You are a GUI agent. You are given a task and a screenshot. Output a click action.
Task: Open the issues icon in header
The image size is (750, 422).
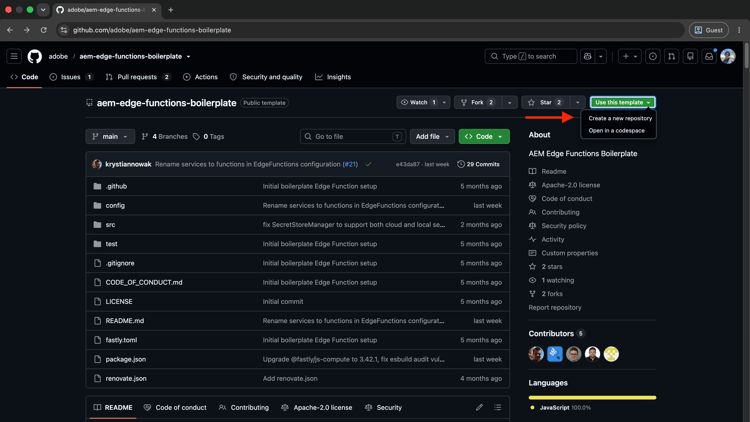(652, 56)
